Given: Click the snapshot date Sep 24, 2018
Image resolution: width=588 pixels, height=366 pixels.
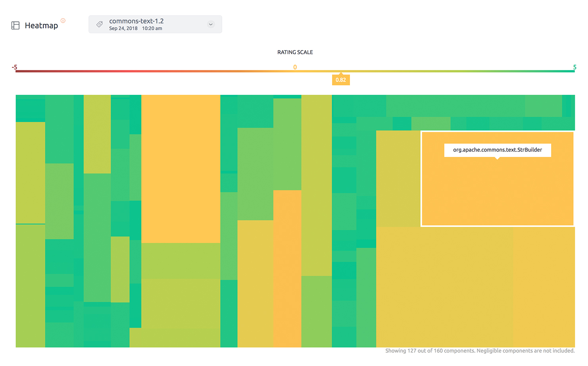Looking at the screenshot, I should click(x=123, y=28).
